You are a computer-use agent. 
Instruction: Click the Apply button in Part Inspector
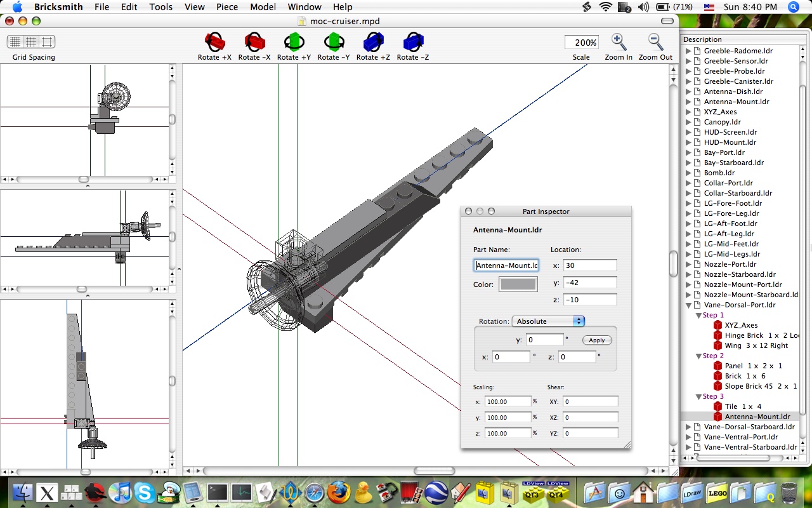(597, 340)
